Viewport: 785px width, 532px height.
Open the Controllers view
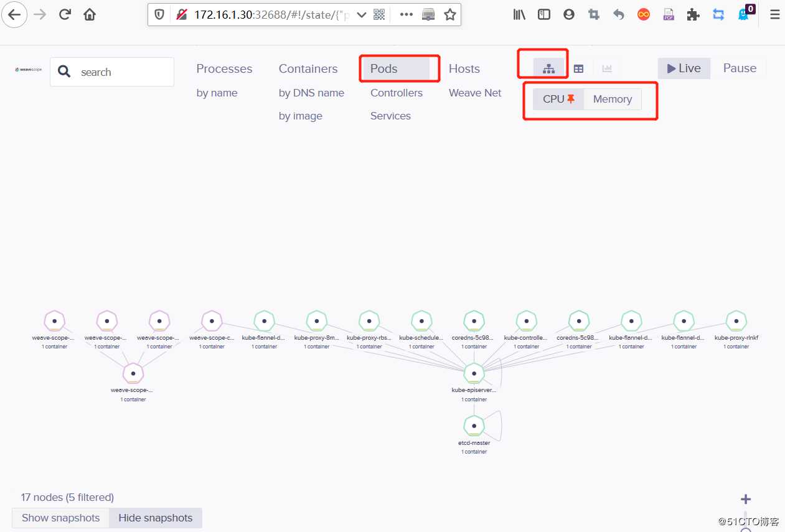click(x=397, y=93)
